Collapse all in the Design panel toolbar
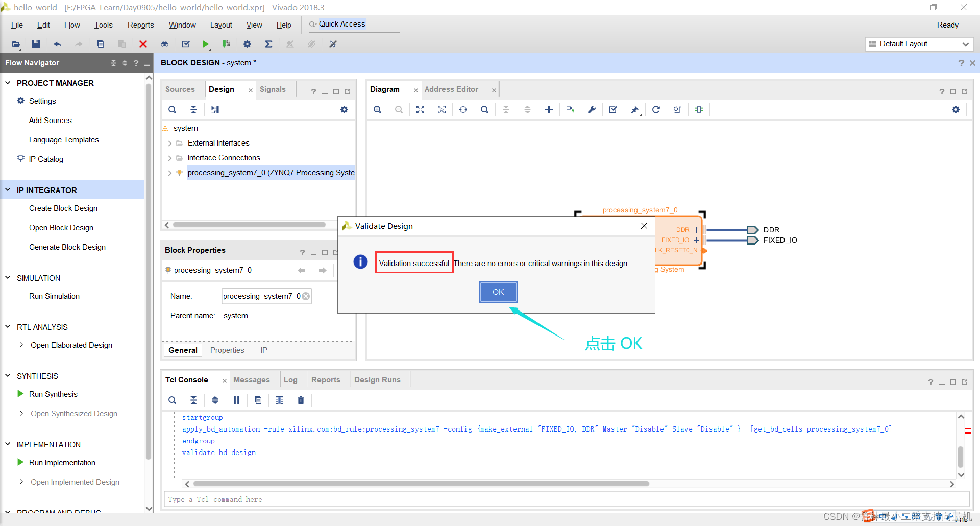The image size is (980, 526). pyautogui.click(x=193, y=110)
